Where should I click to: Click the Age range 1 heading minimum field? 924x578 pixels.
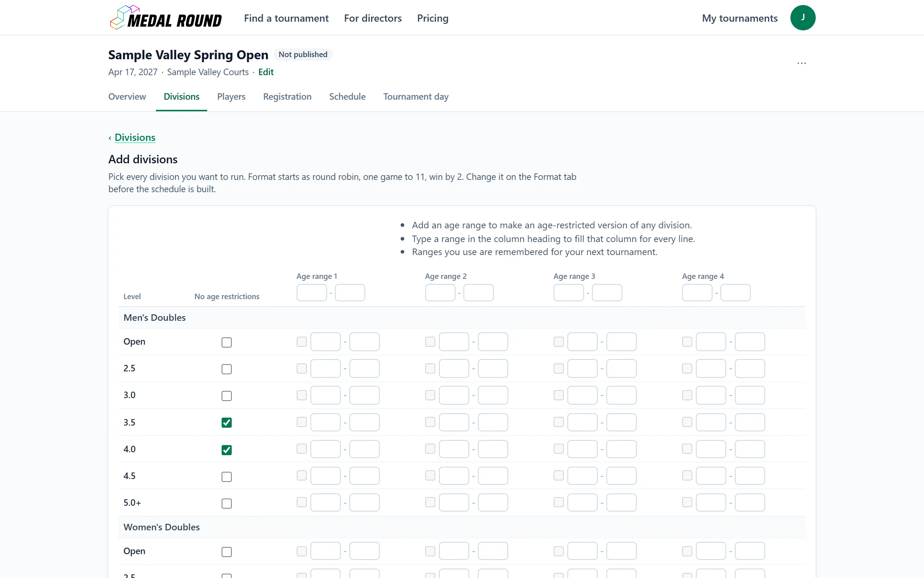(311, 293)
